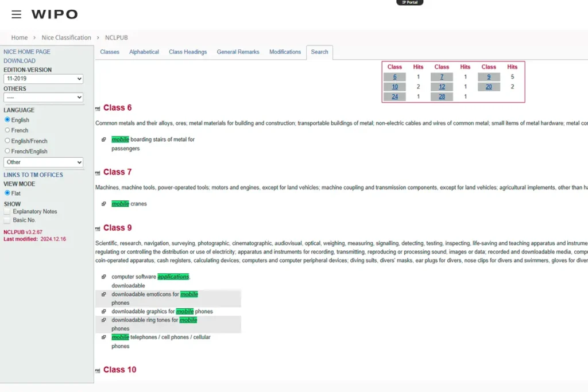Open link icon for downloadable emoticons entry
This screenshot has width=588, height=392.
click(x=104, y=294)
